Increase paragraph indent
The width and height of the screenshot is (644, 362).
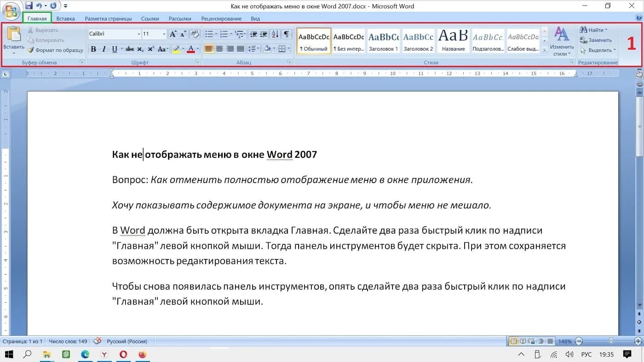pos(264,34)
